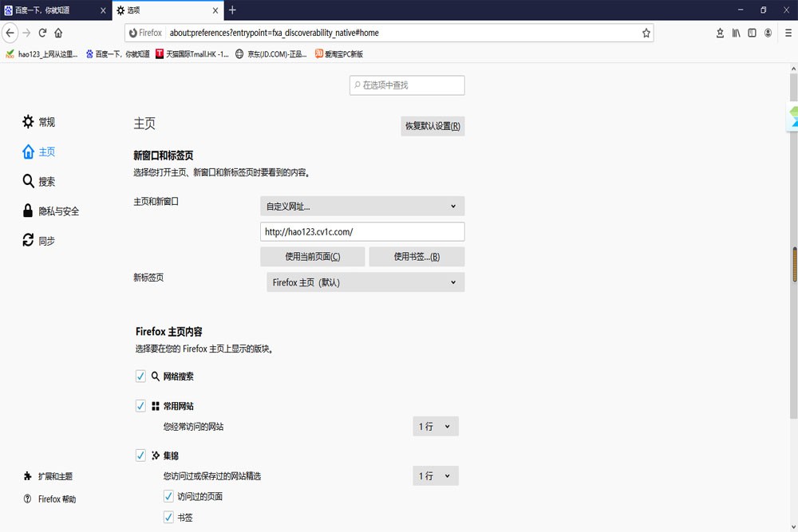Click the 您访问过或保存过的网站精选 description text
The width and height of the screenshot is (798, 532).
click(x=212, y=476)
